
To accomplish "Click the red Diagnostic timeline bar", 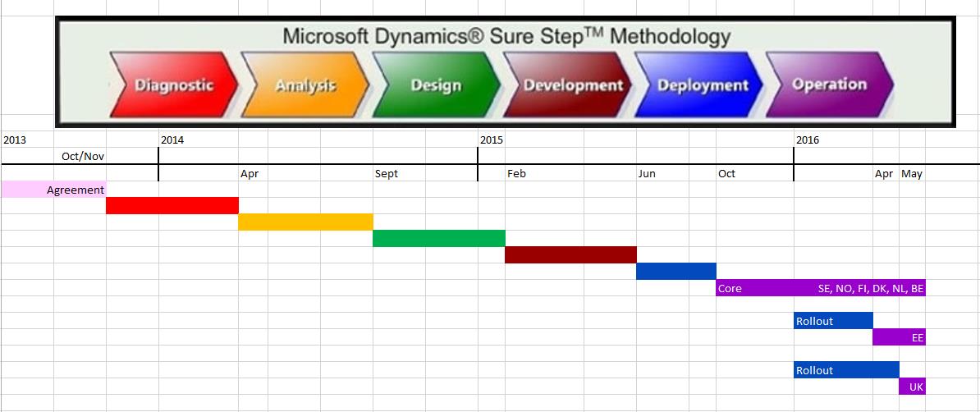I will pos(172,206).
